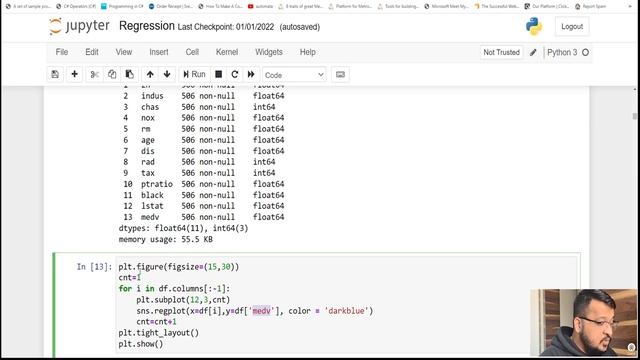
Task: Open the View menu
Action: [124, 52]
